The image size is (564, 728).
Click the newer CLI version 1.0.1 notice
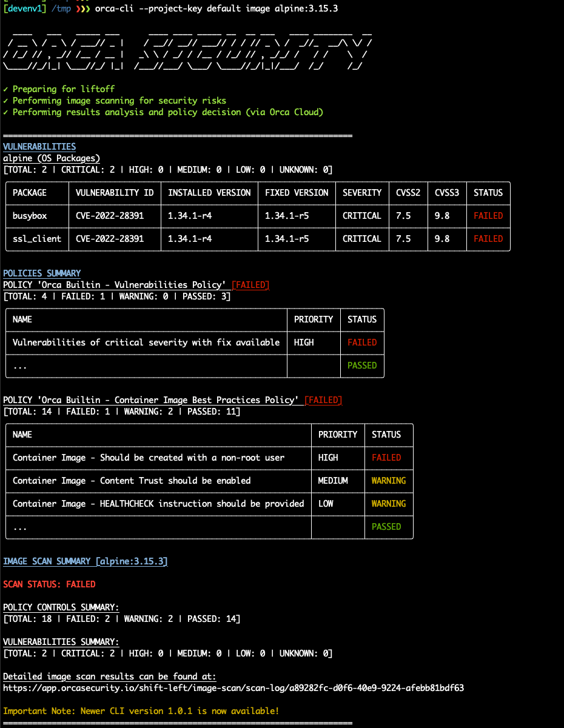pyautogui.click(x=141, y=711)
